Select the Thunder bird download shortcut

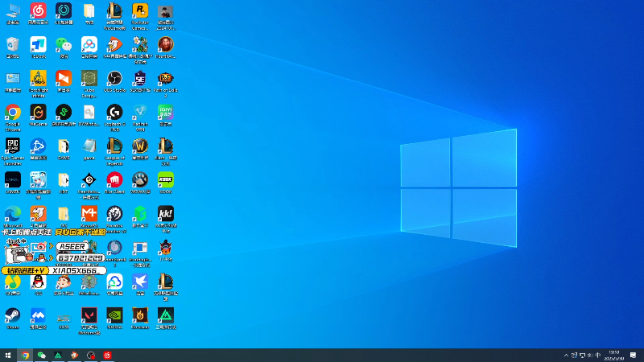point(140,285)
